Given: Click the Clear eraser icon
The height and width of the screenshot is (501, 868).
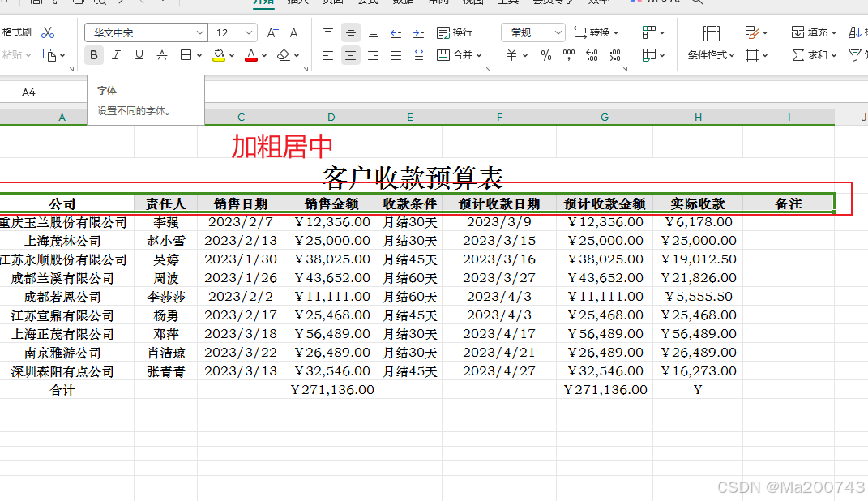Looking at the screenshot, I should (284, 55).
